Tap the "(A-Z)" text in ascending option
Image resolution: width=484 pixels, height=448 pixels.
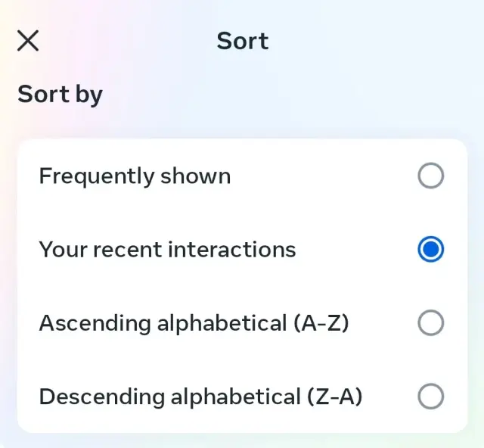[320, 323]
